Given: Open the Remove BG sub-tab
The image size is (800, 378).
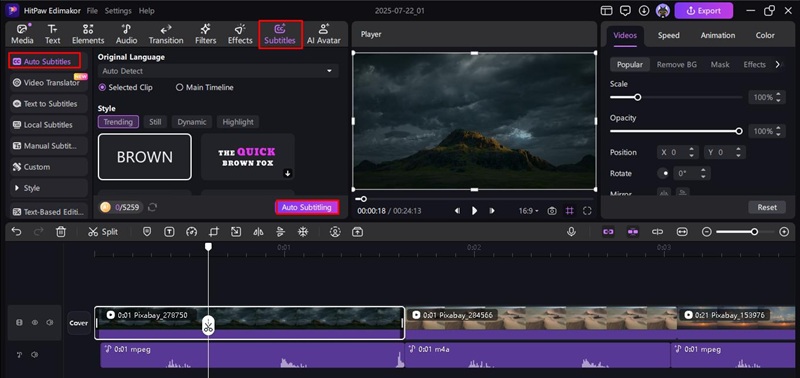Looking at the screenshot, I should (x=677, y=64).
